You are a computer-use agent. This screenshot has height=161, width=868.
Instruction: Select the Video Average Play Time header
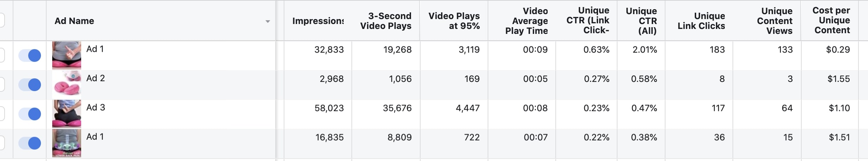526,21
